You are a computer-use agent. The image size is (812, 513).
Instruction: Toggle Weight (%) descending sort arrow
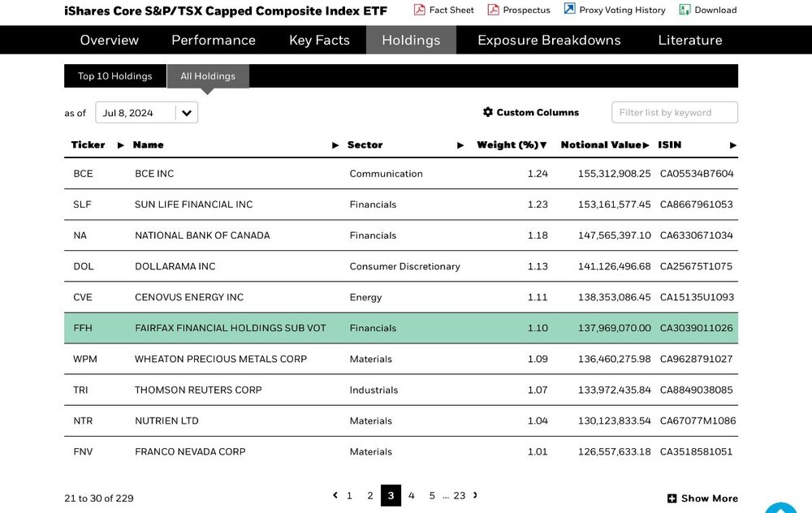(543, 145)
